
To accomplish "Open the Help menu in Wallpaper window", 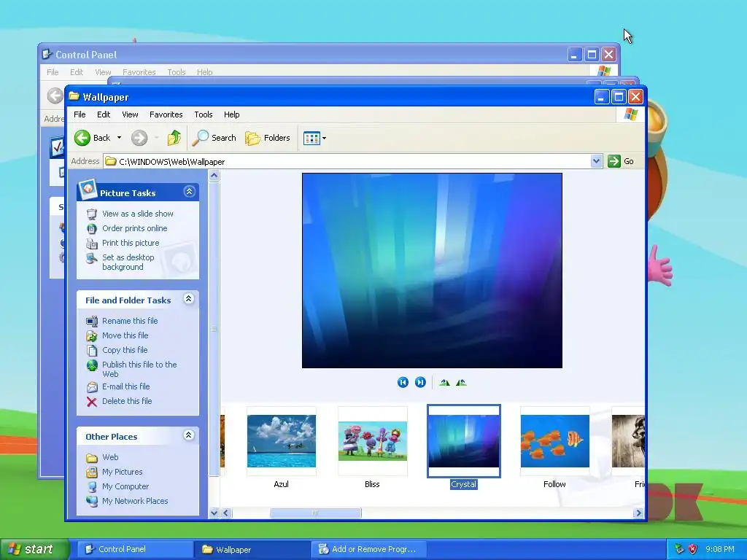I will [231, 114].
